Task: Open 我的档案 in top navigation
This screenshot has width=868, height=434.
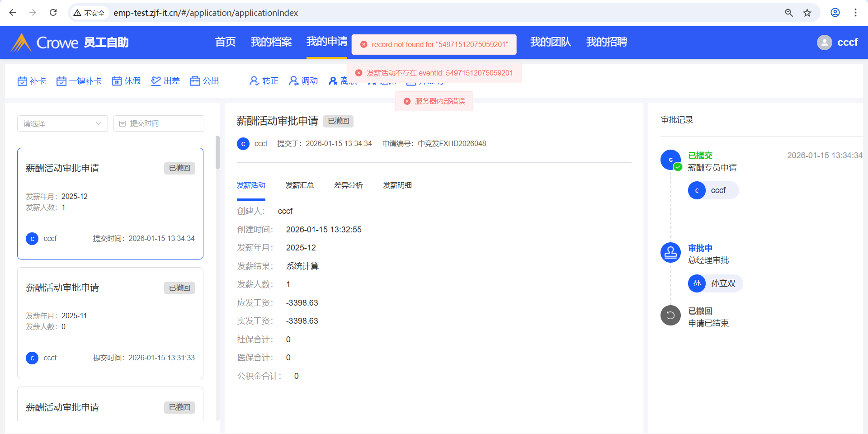Action: [271, 42]
